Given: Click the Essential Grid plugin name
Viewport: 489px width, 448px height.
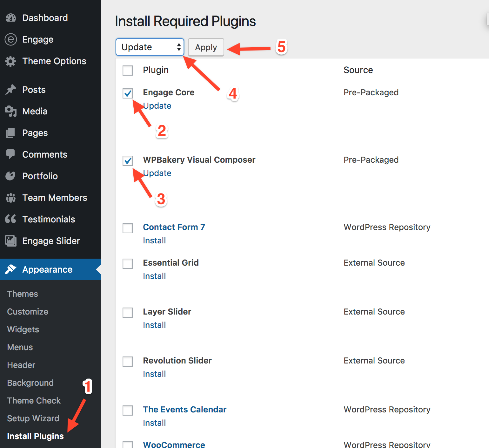Looking at the screenshot, I should click(171, 263).
